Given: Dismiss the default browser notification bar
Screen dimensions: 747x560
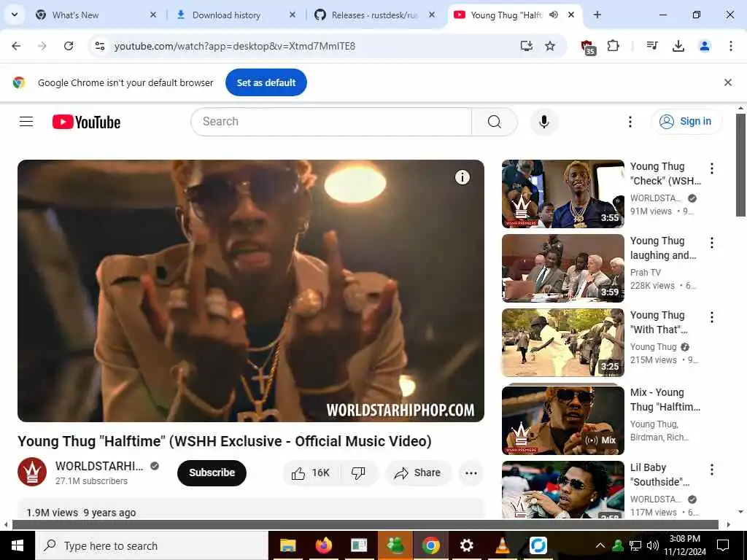Looking at the screenshot, I should [x=727, y=82].
